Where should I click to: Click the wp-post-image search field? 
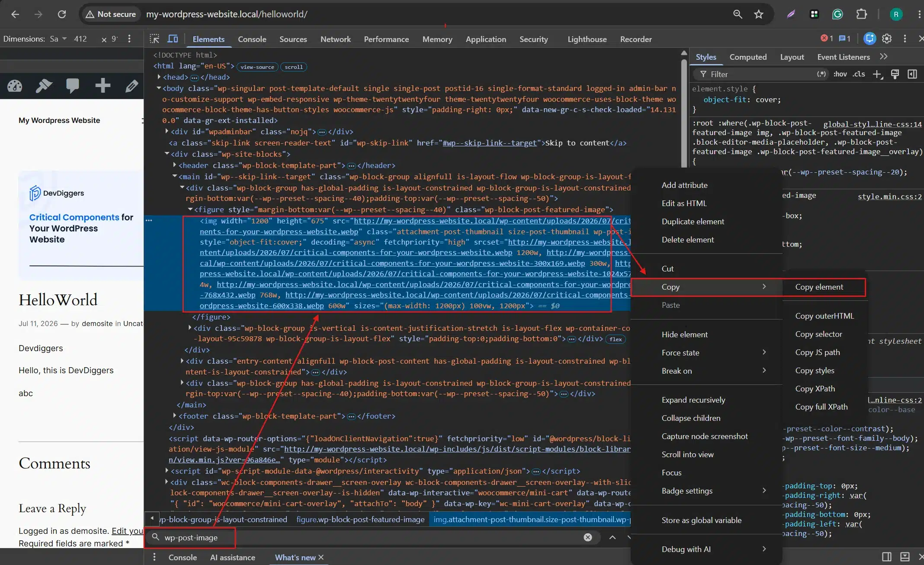click(x=372, y=537)
